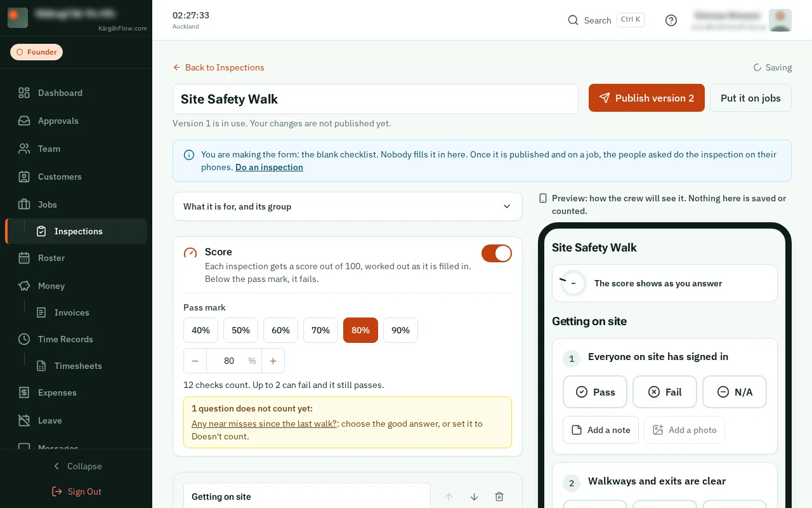Screen dimensions: 812x508
Task: Click the inspection title field Site Safety Walk
Action: [376, 99]
